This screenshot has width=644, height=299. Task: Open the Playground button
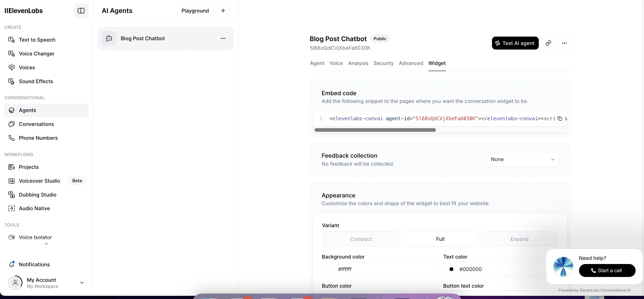click(195, 10)
